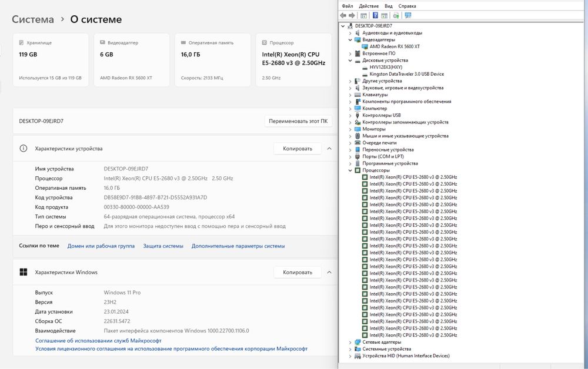Expand the Другие устройства node arrow
This screenshot has height=369, width=588.
coord(350,81)
